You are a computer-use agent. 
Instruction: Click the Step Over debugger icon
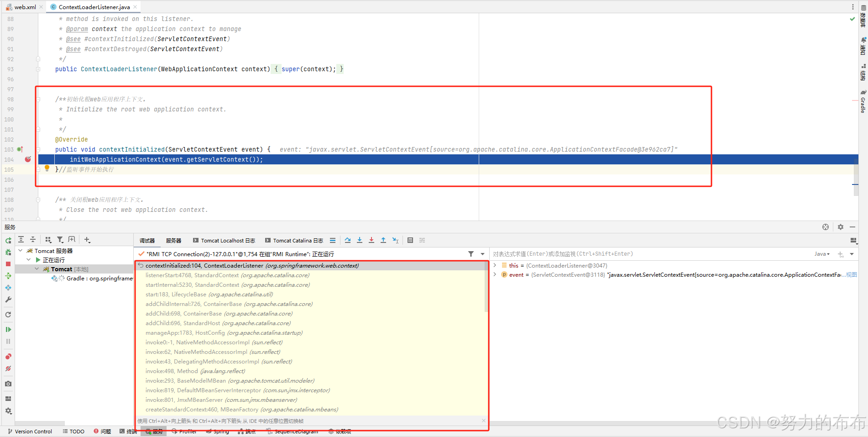348,240
